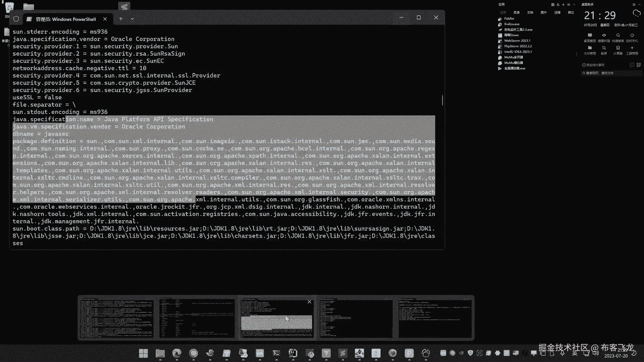644x362 pixels.
Task: Open IntelliJ IDEA 2023.1 shortcut
Action: click(x=518, y=52)
